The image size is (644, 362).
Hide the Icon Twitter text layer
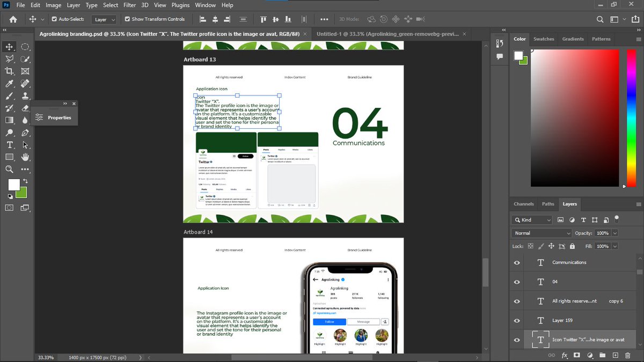point(517,339)
